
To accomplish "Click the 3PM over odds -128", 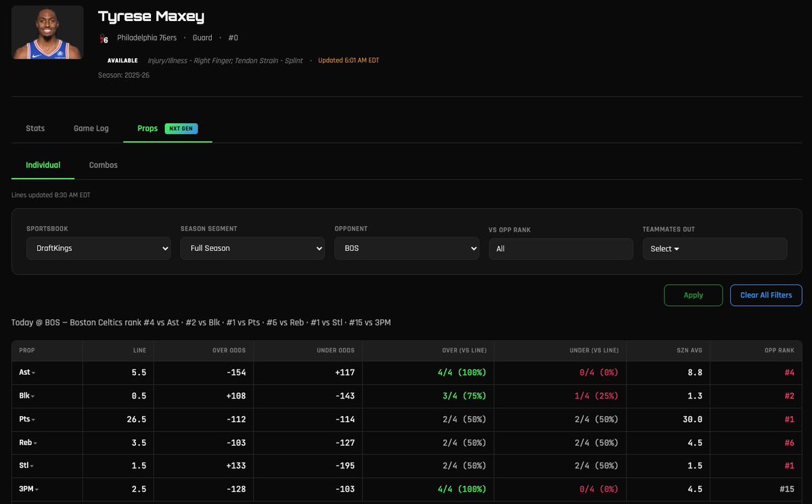I will point(235,489).
